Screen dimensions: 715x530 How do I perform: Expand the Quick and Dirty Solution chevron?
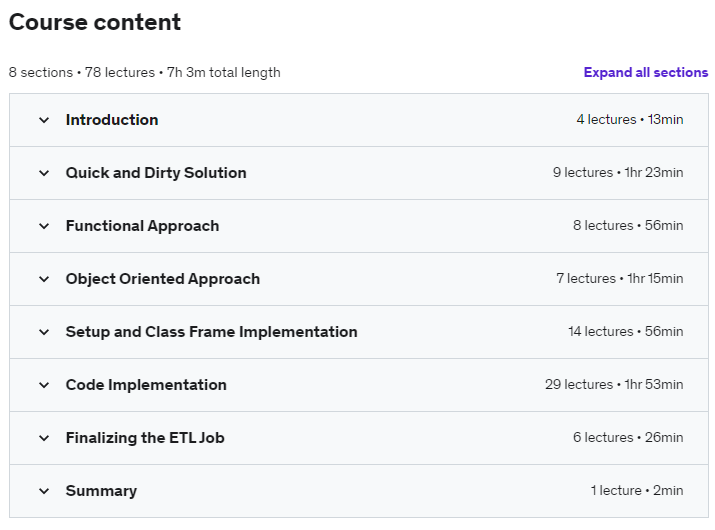(x=44, y=173)
